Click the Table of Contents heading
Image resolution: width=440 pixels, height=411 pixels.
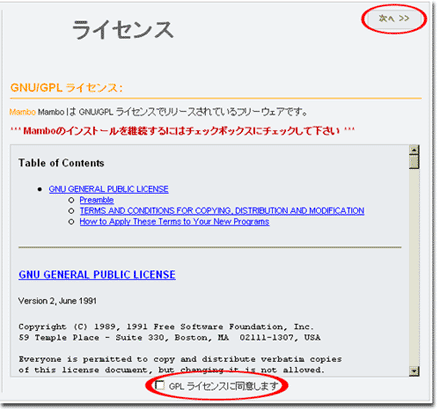pyautogui.click(x=61, y=163)
